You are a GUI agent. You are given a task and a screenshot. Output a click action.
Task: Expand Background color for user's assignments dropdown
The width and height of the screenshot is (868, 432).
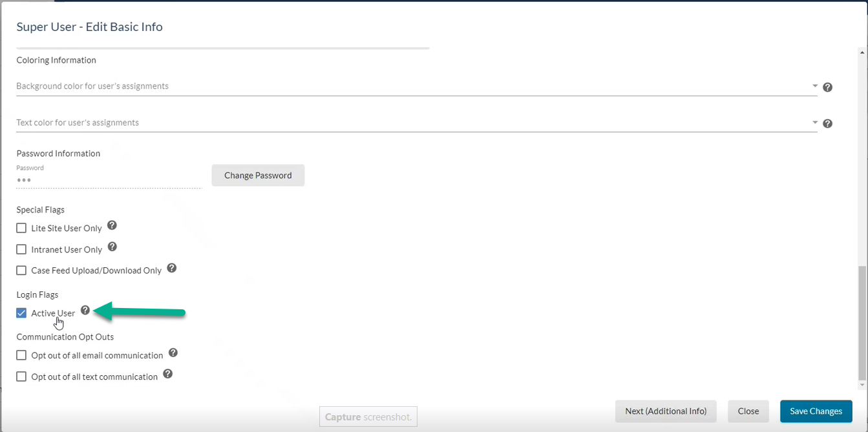click(814, 86)
